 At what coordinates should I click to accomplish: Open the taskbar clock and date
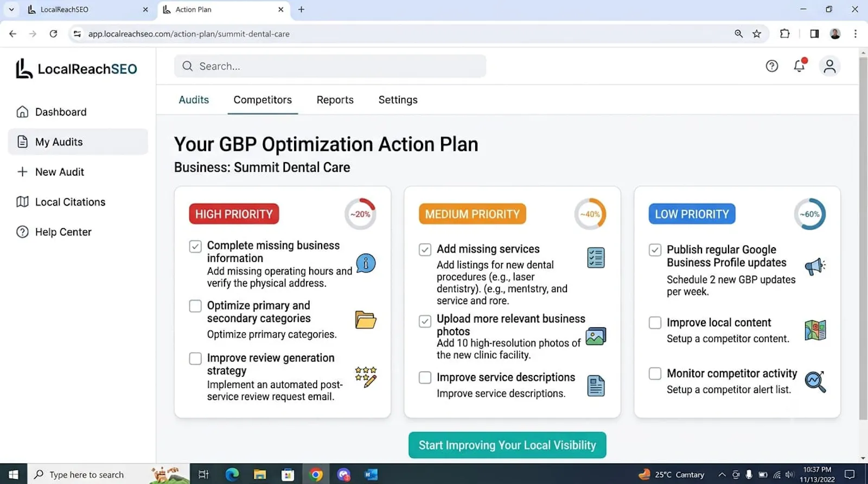pos(817,475)
